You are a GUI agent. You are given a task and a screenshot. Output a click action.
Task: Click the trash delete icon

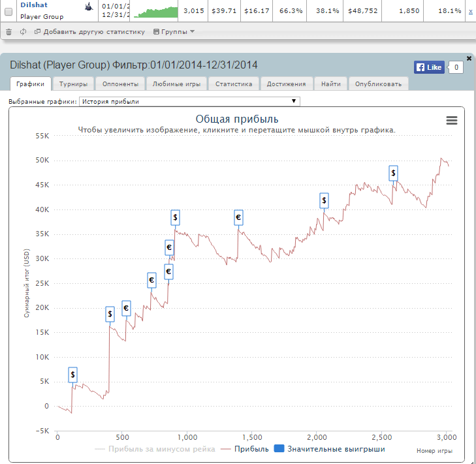[x=8, y=31]
